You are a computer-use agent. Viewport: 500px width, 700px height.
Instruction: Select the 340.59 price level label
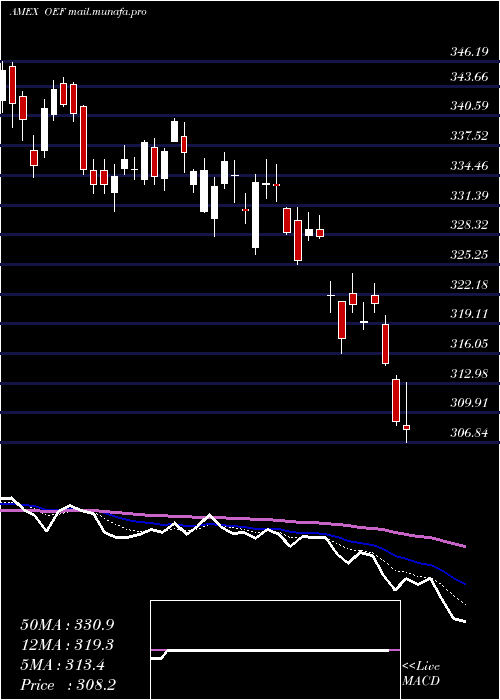pyautogui.click(x=469, y=106)
